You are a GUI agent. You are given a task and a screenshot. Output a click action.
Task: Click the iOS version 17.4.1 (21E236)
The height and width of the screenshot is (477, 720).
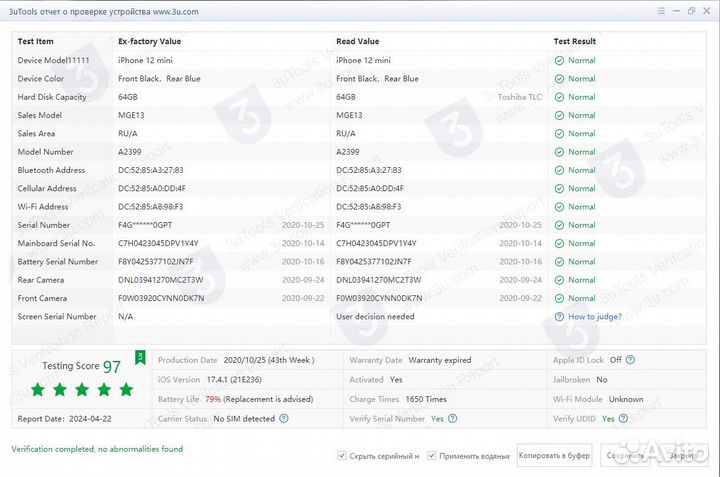coord(234,380)
